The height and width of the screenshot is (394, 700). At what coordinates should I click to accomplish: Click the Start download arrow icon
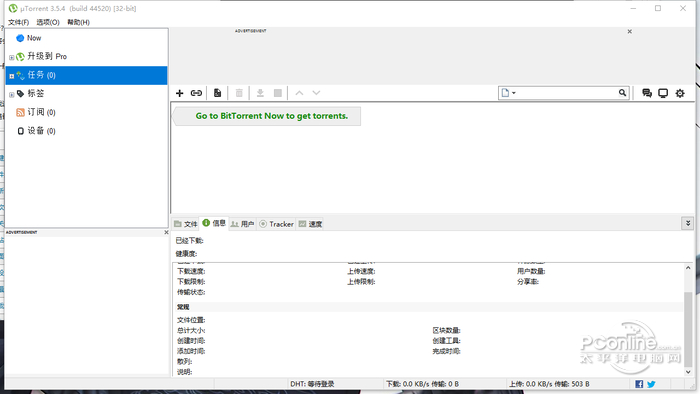click(260, 93)
